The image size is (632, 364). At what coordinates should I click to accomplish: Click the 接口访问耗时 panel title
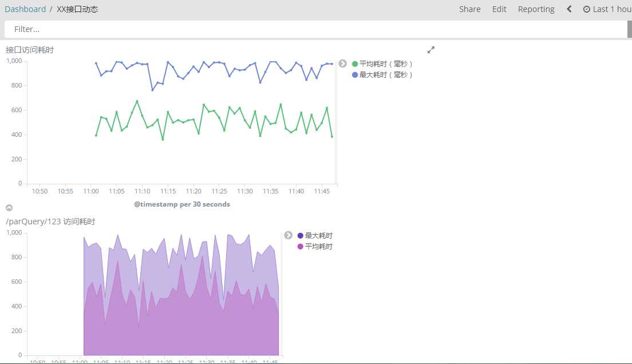pos(29,50)
